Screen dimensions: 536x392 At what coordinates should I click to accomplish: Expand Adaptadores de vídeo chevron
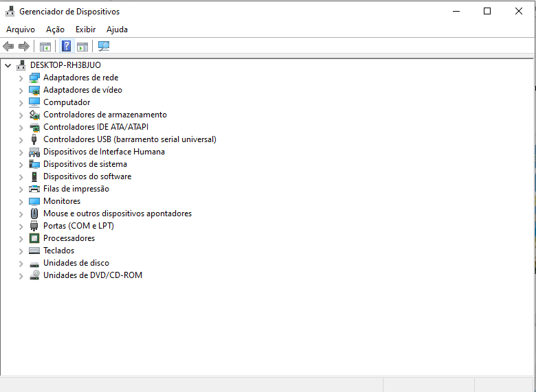(21, 91)
